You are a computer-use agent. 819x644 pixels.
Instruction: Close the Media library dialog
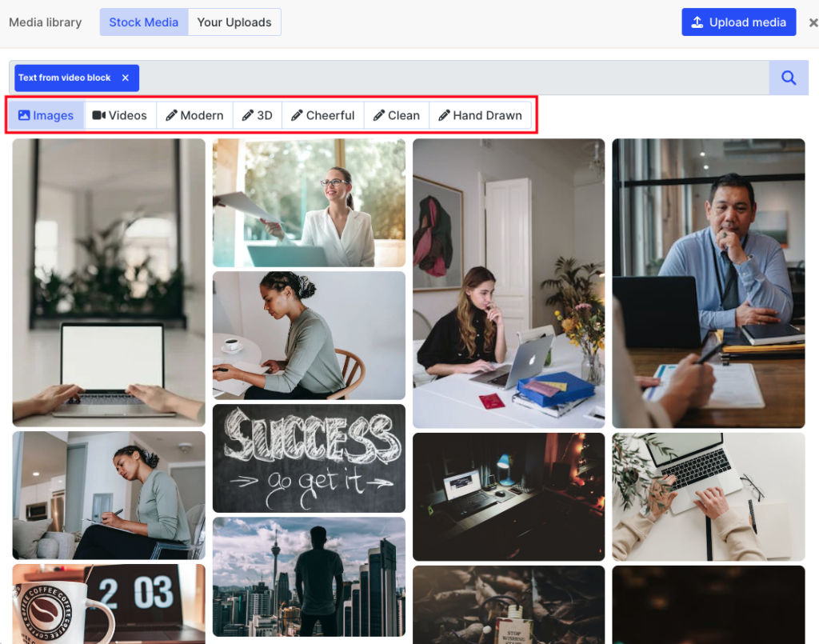click(813, 22)
